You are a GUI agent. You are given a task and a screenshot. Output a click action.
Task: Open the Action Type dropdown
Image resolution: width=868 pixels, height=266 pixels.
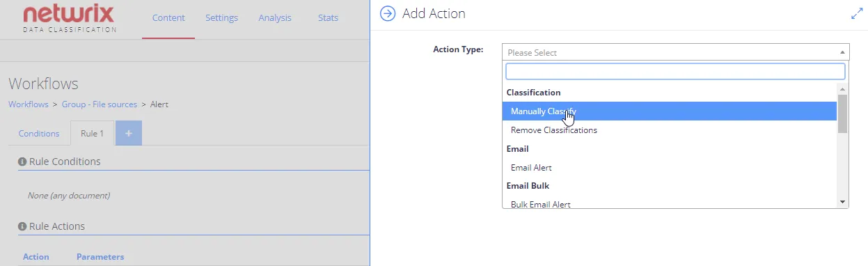click(x=675, y=52)
